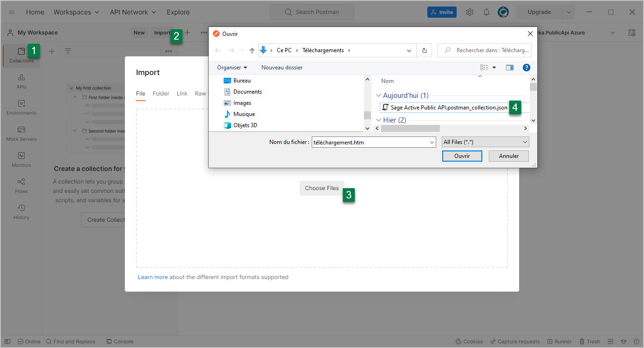Open Environments in the sidebar

click(x=21, y=108)
